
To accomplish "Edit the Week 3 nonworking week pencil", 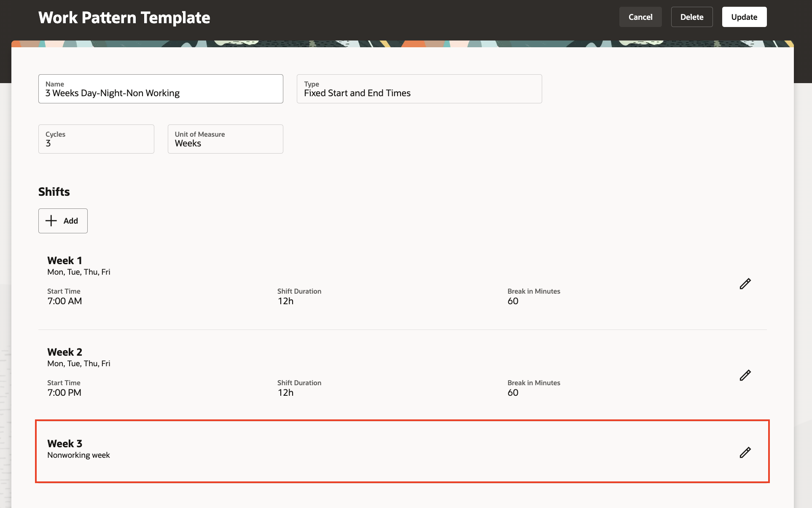I will point(745,453).
